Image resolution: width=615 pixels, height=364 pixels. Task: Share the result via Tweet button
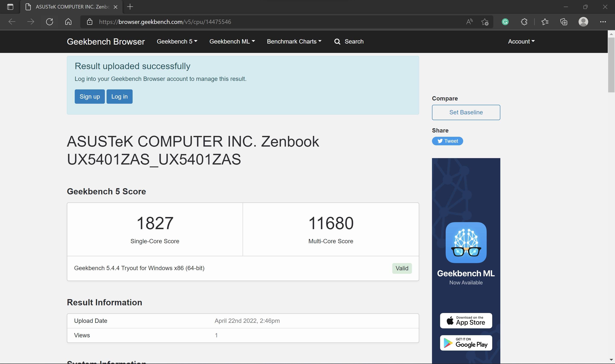(447, 141)
